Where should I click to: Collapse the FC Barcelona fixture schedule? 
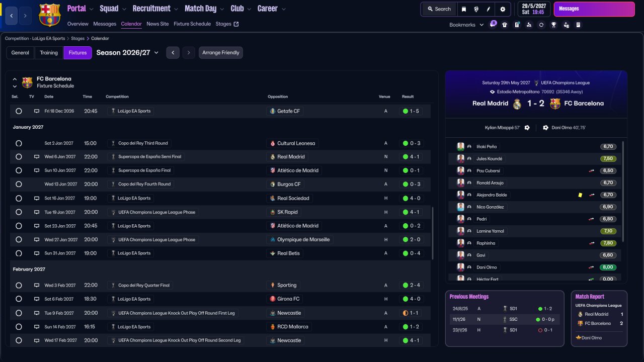pyautogui.click(x=15, y=79)
